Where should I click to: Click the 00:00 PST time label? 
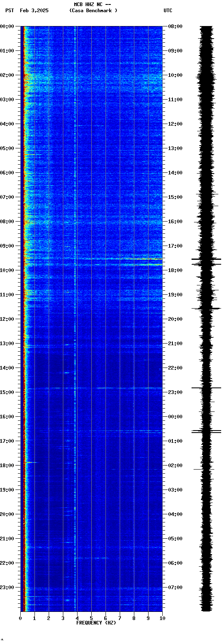tap(7, 26)
